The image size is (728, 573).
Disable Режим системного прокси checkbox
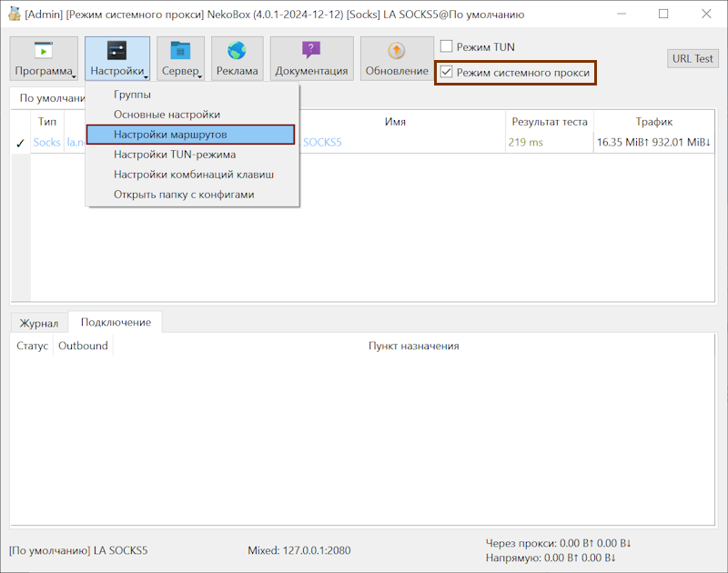[x=447, y=72]
